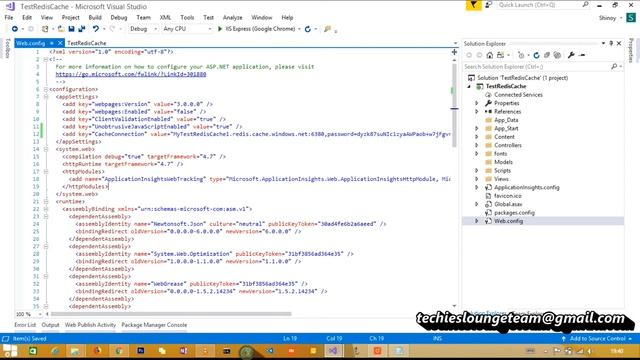The image size is (640, 360).
Task: Pin the Solution Explorer panel with auto-hide
Action: pos(611,43)
